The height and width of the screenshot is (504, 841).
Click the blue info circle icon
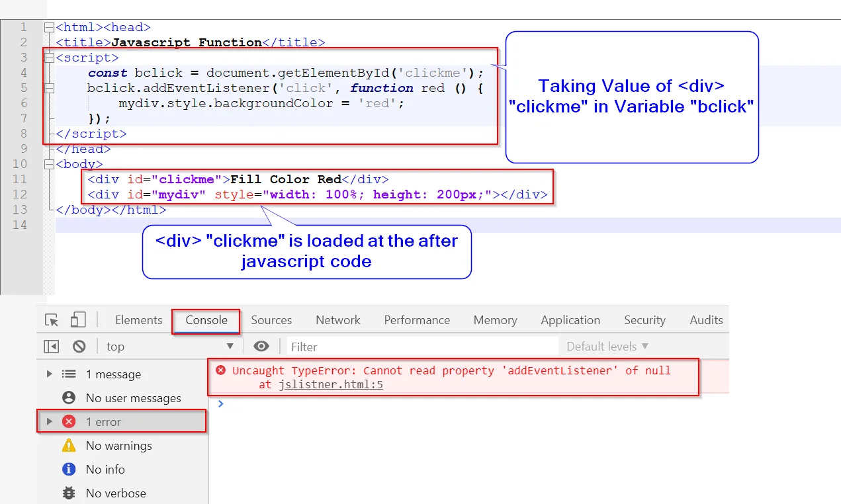point(69,470)
